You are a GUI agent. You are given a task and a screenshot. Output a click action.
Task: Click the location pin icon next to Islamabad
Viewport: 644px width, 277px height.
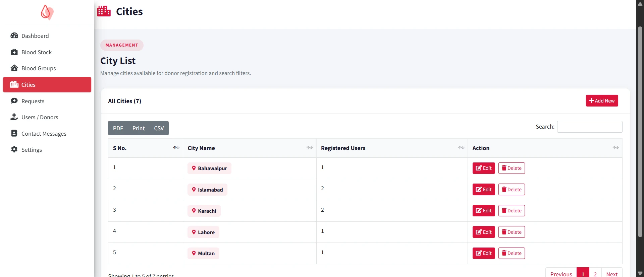click(x=194, y=190)
